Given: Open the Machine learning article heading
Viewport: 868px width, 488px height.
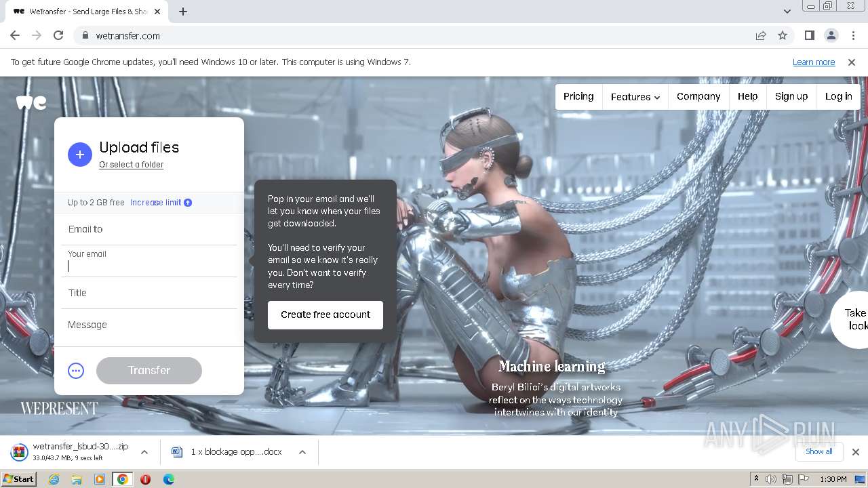Looking at the screenshot, I should pyautogui.click(x=551, y=367).
